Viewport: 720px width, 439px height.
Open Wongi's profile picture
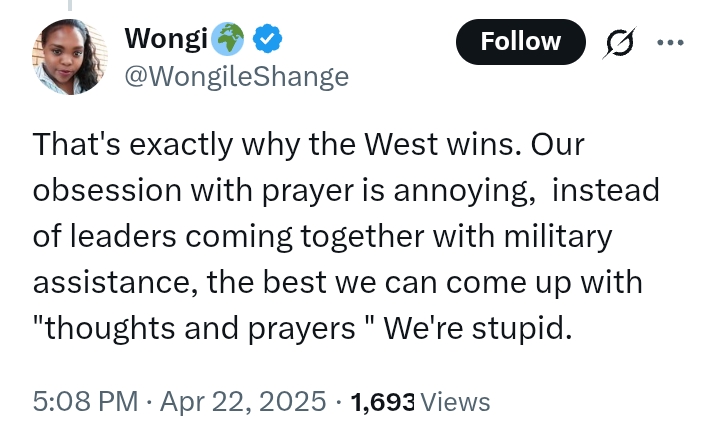click(x=70, y=56)
